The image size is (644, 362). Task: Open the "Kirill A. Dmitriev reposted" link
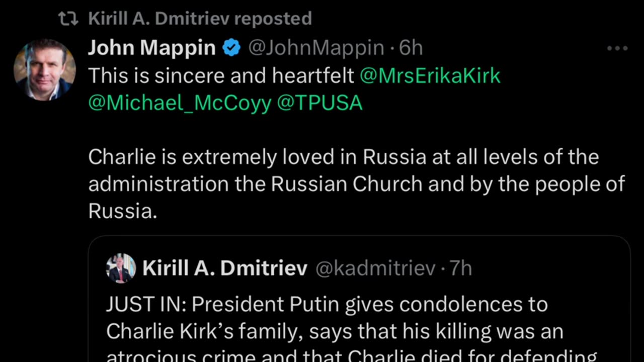(200, 19)
